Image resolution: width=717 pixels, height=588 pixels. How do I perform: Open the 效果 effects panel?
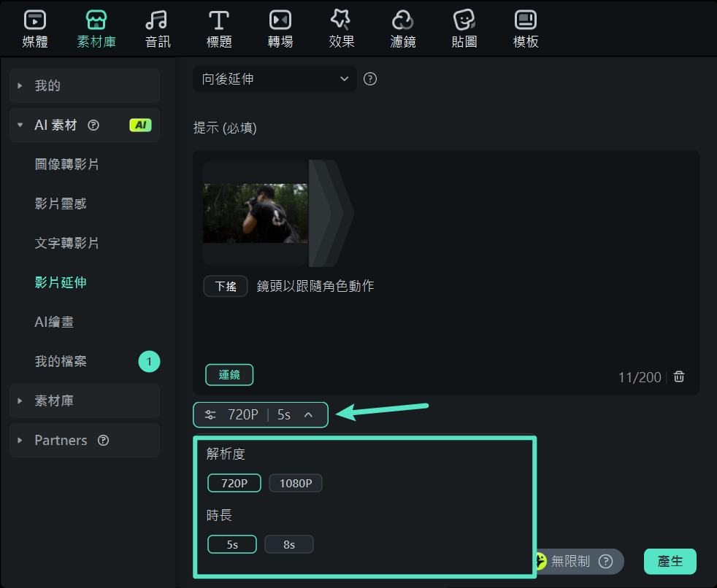(x=341, y=28)
